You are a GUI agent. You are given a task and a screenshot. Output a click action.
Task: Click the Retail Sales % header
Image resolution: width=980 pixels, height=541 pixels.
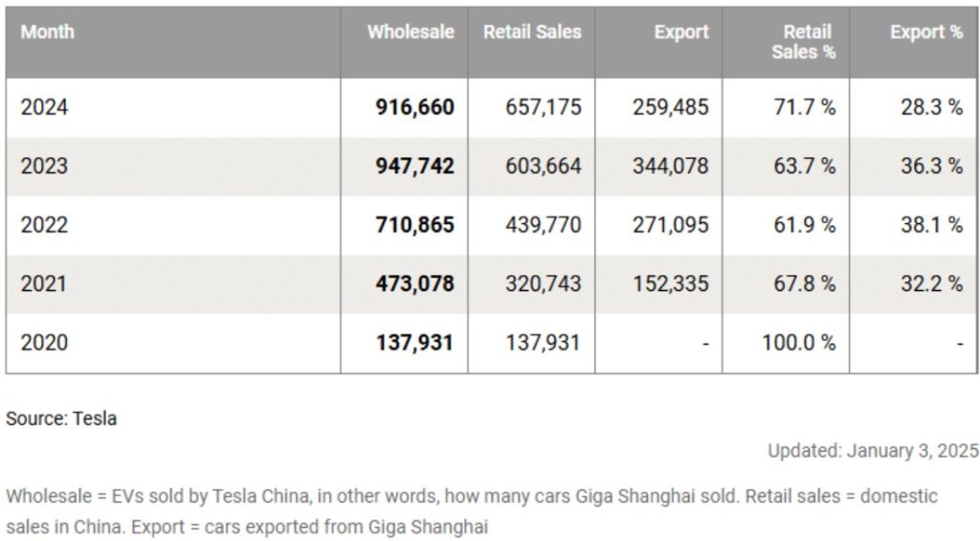[803, 42]
